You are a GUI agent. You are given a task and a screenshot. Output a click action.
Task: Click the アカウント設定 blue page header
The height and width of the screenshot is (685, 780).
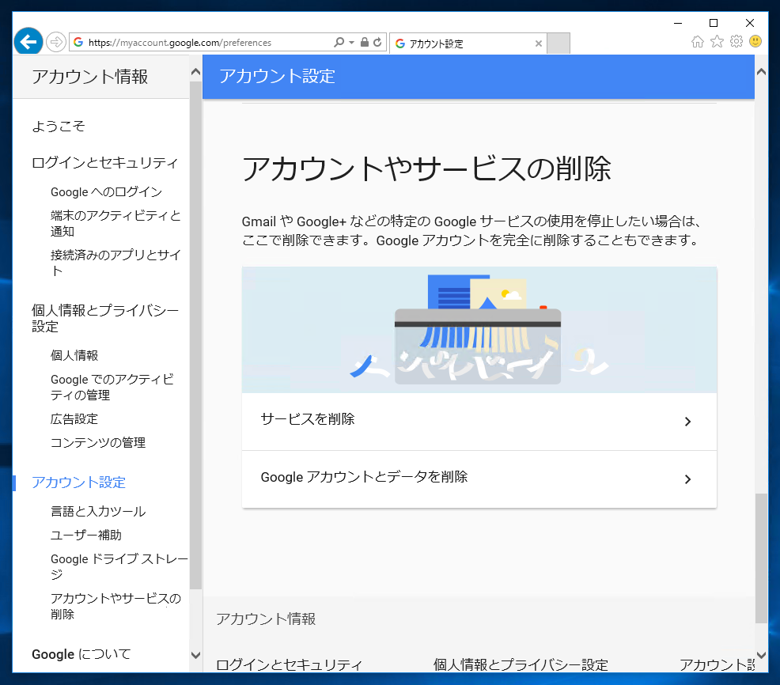[x=277, y=76]
